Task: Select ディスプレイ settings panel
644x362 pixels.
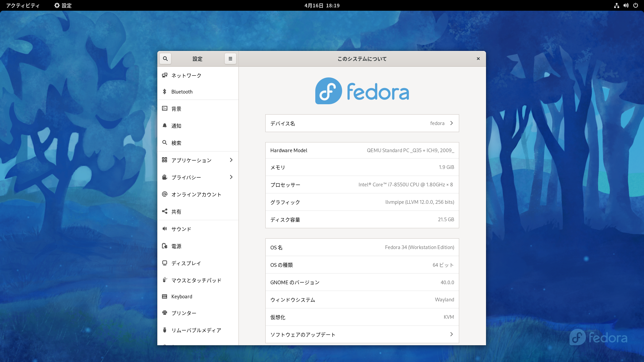Action: [186, 263]
